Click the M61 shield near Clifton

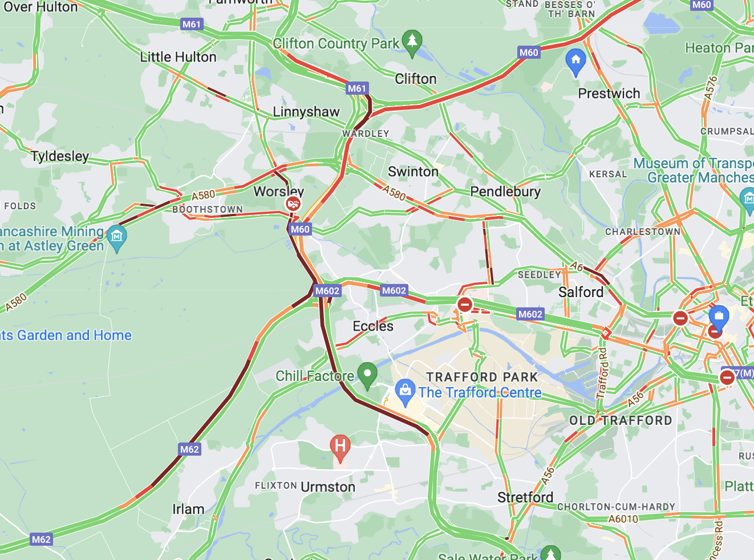click(x=357, y=88)
